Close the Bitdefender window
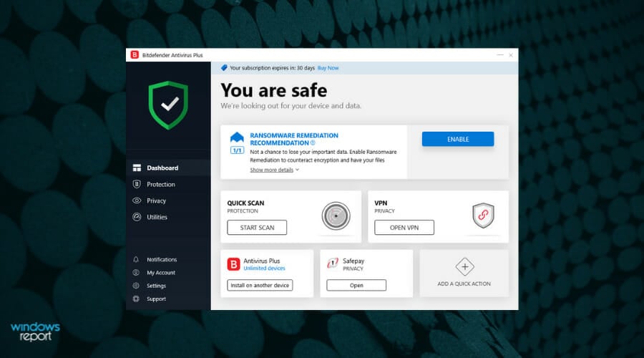644x358 pixels. click(x=511, y=54)
